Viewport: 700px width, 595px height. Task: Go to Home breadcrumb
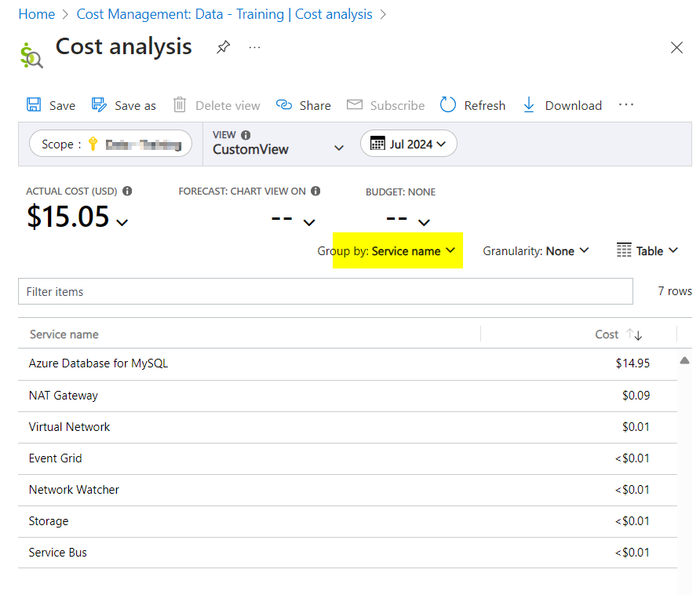point(37,14)
